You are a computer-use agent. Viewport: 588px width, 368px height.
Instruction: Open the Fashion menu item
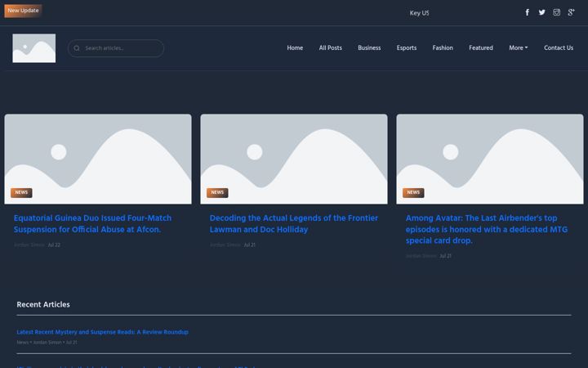click(443, 47)
